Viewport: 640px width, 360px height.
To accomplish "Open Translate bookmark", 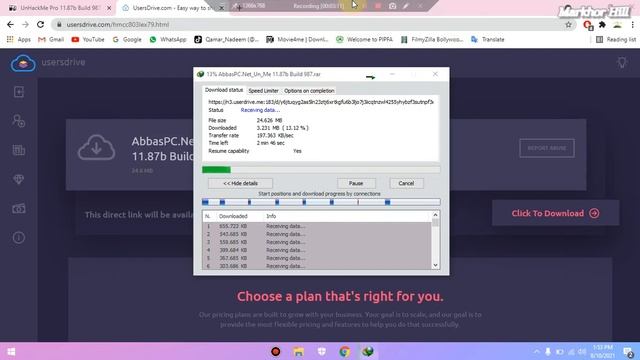I will [x=488, y=40].
